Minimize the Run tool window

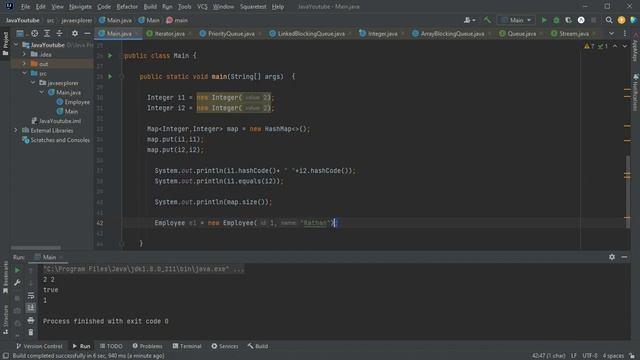coord(624,257)
